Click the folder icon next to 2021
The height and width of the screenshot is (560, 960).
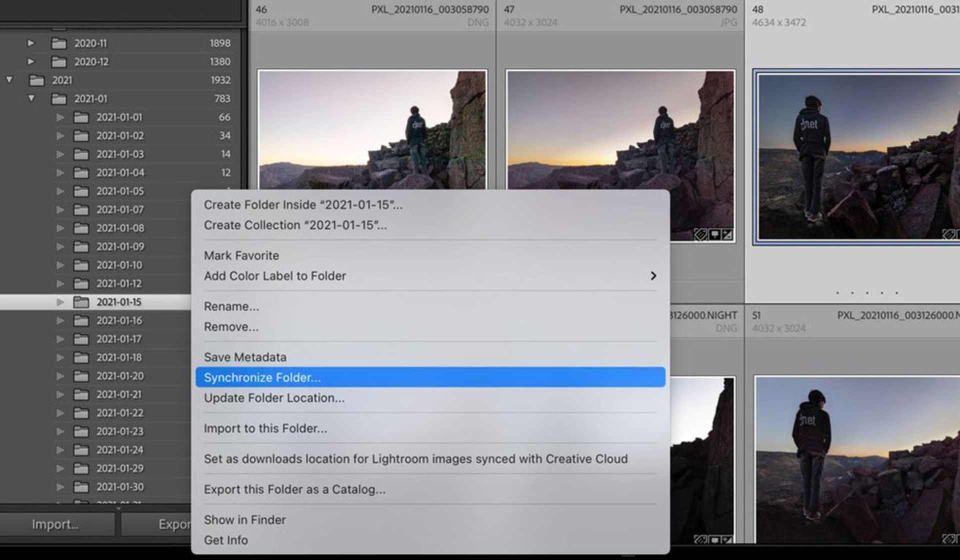(x=36, y=80)
